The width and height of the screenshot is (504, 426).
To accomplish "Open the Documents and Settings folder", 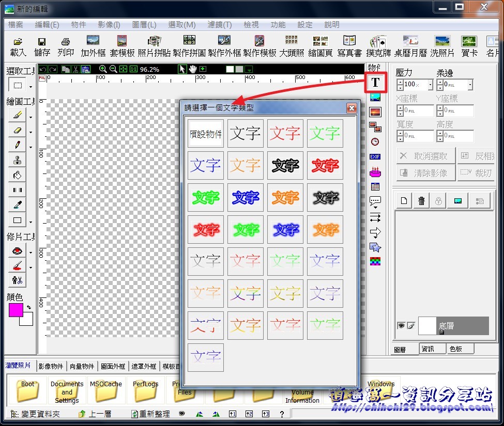I will point(67,390).
